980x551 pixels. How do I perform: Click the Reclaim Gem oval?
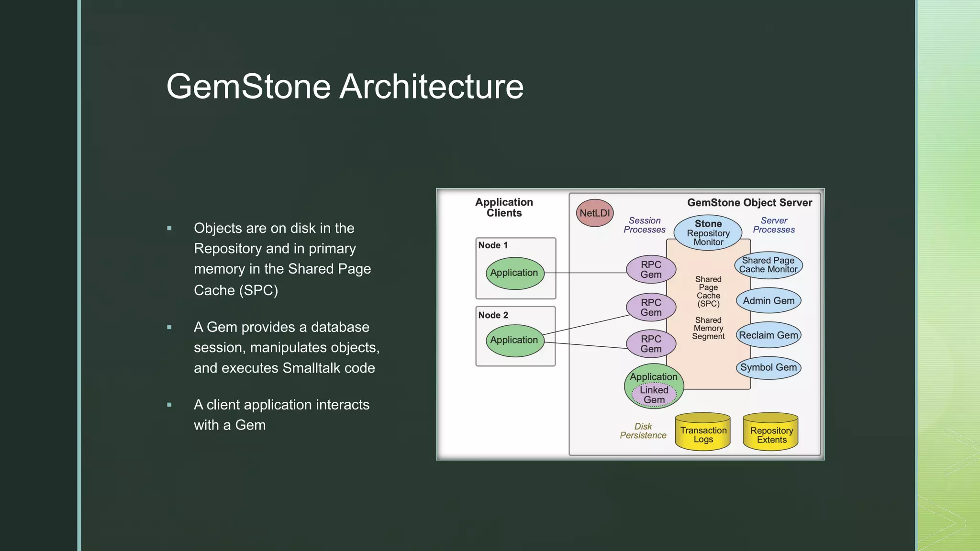click(x=768, y=335)
